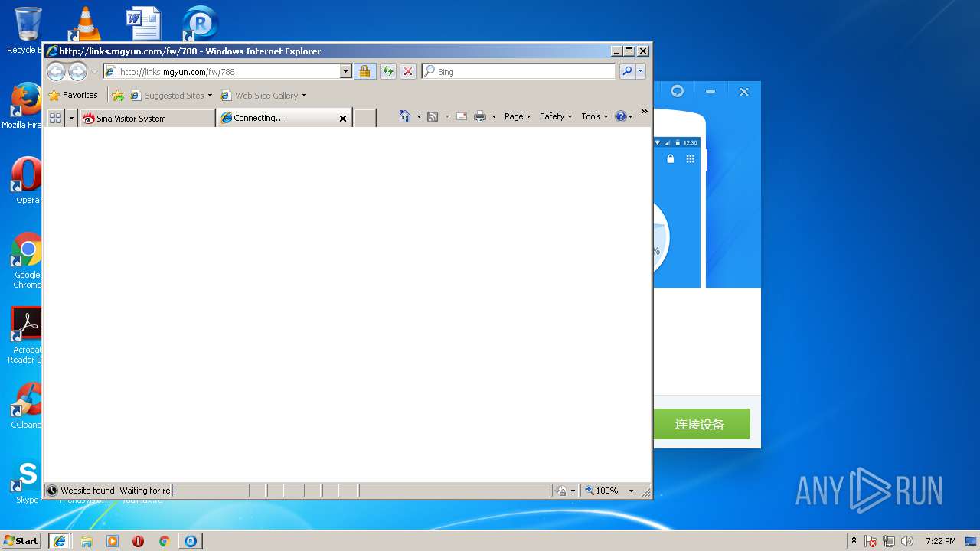The image size is (980, 551).
Task: Go to the Home page icon
Action: [405, 116]
